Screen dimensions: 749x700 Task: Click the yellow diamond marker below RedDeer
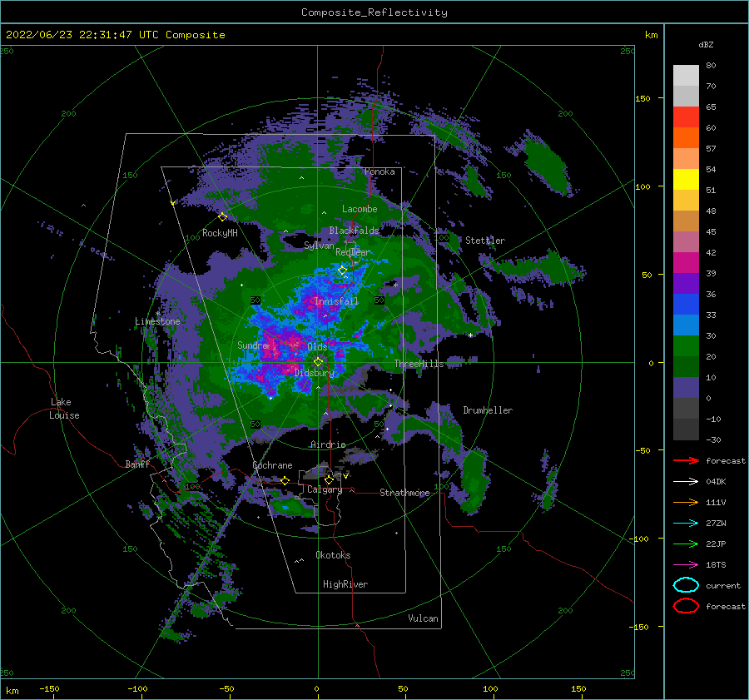pos(342,271)
